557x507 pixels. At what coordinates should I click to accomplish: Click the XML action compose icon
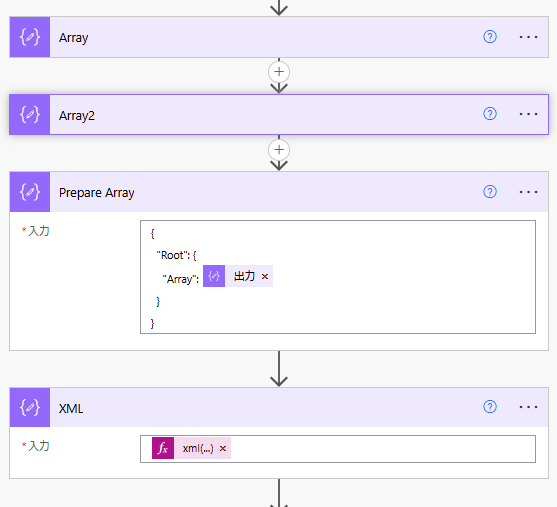pos(30,407)
